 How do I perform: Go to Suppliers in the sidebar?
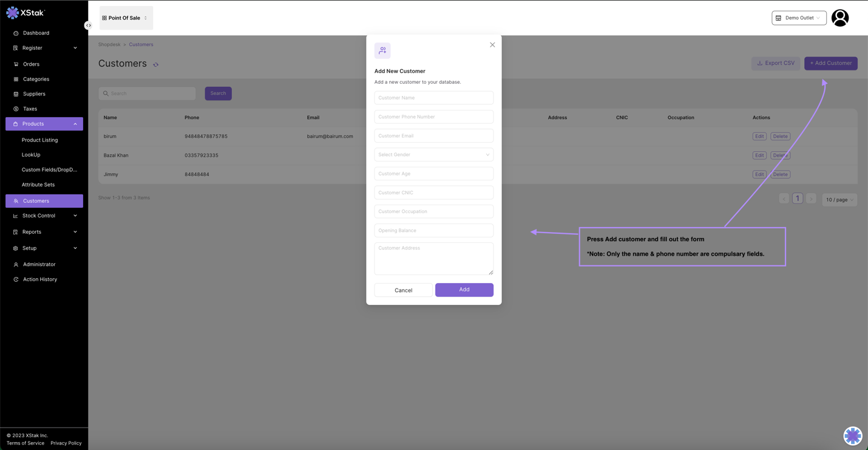coord(34,94)
